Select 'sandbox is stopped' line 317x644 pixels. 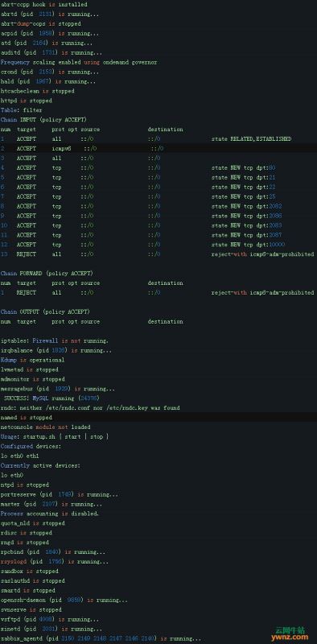(30, 572)
